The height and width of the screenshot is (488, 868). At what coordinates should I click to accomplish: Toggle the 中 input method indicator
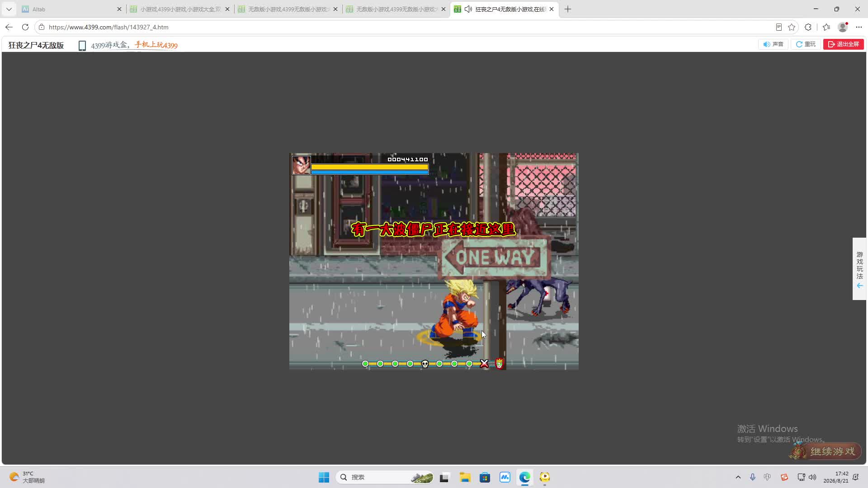pos(767,477)
